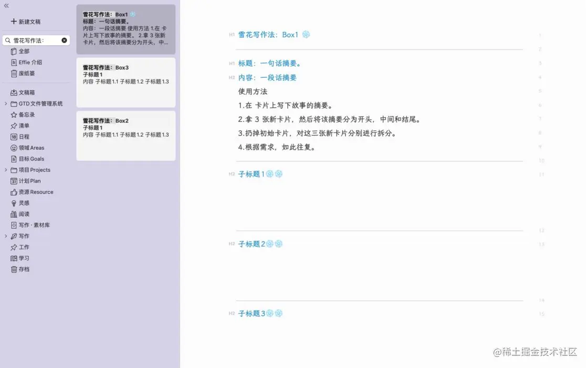Viewport: 588px width, 368px height.
Task: Open 目标 Goals in the sidebar
Action: pyautogui.click(x=31, y=159)
